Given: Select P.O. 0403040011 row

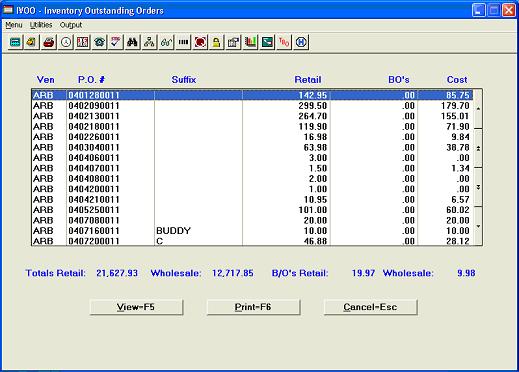Looking at the screenshot, I should click(x=253, y=147).
